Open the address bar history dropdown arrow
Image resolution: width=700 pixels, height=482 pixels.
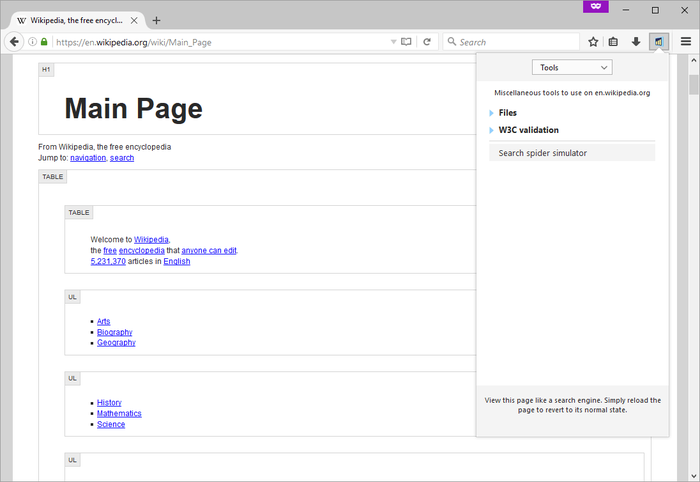pyautogui.click(x=393, y=42)
